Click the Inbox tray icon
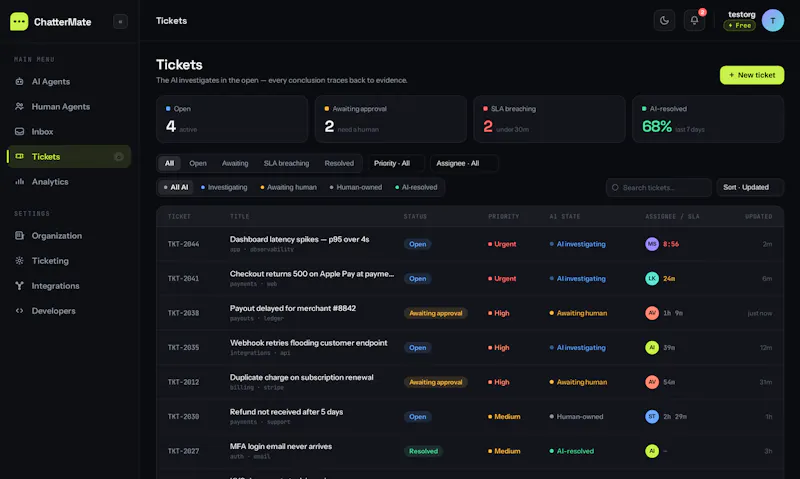 coord(19,132)
